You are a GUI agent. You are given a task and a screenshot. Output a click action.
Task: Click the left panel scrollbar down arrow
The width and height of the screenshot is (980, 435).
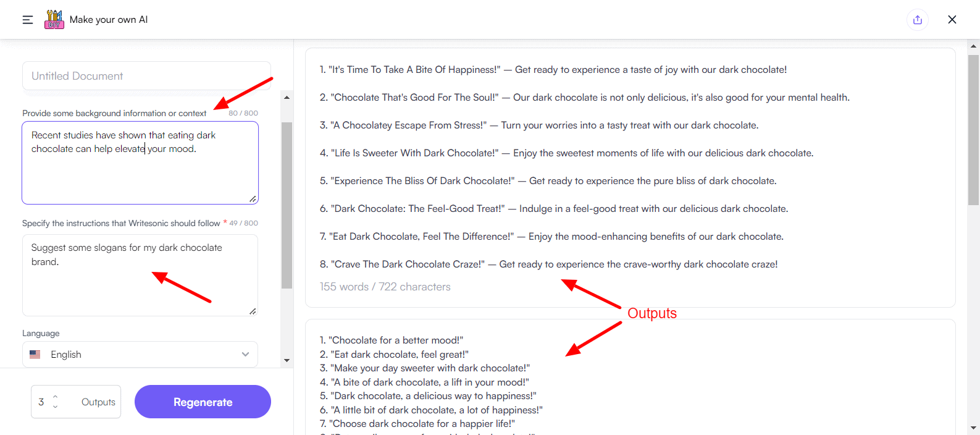click(x=287, y=360)
